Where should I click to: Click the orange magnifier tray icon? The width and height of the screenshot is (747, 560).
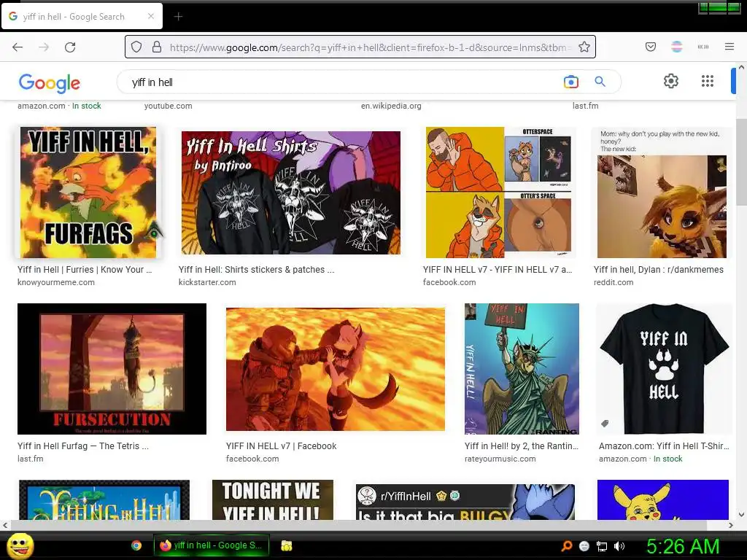point(566,545)
